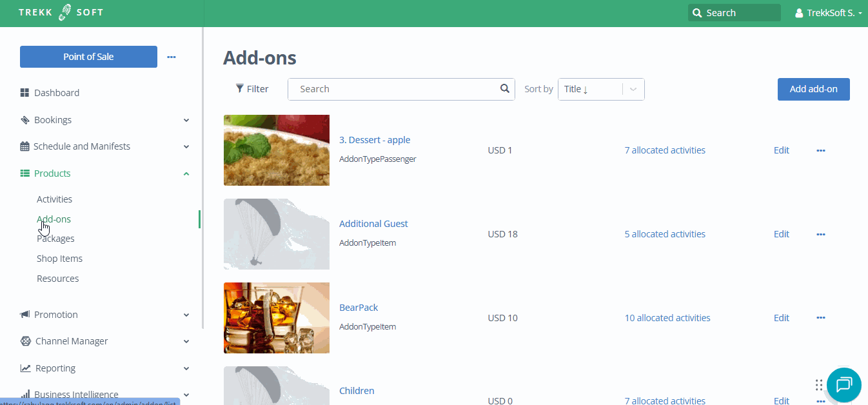Open the Dashboard page

(x=57, y=93)
